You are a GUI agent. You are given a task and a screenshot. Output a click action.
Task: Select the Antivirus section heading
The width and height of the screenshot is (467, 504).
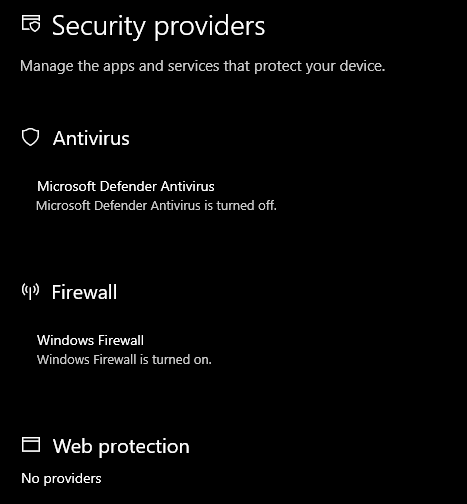(91, 138)
